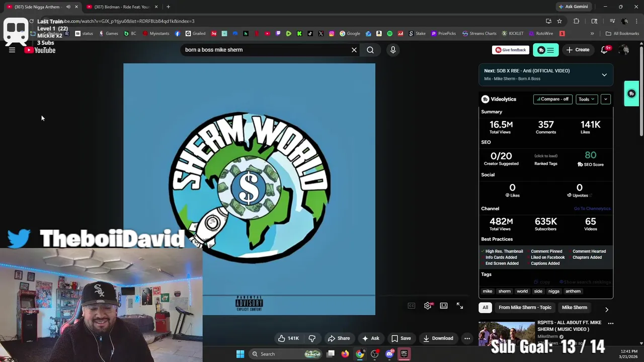The width and height of the screenshot is (644, 362).
Task: Open the X (Twitter) bookmark icon
Action: pos(321,34)
